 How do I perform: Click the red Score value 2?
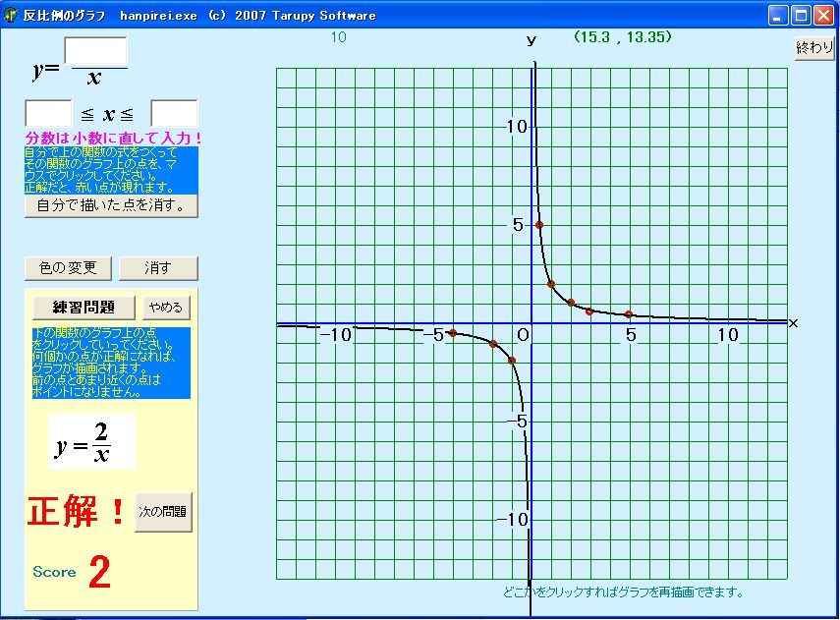point(99,572)
